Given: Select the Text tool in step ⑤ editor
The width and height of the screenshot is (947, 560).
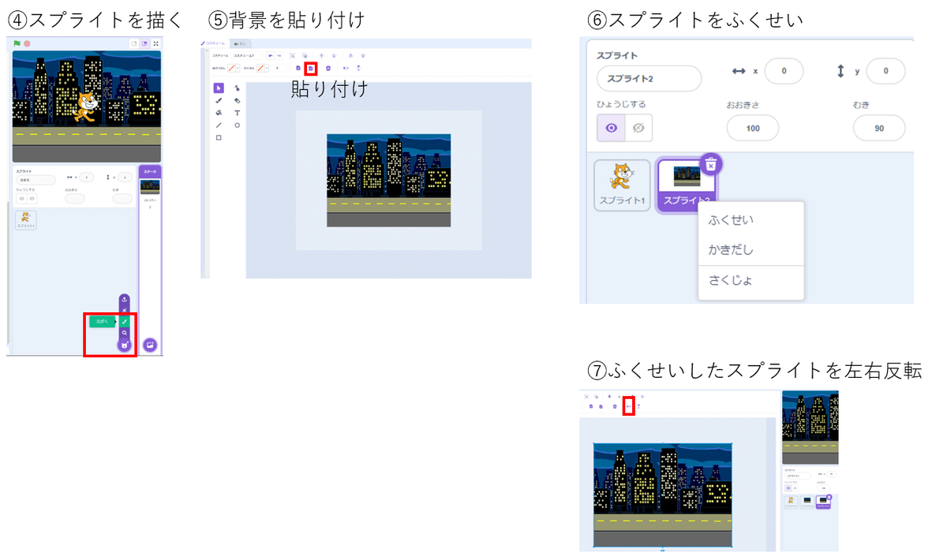Looking at the screenshot, I should point(238,113).
